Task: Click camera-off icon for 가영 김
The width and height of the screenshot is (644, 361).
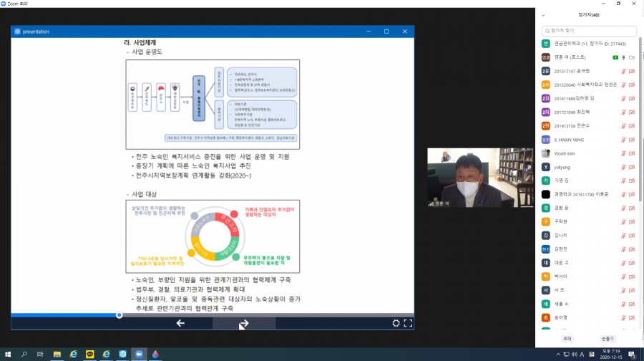Action: tap(632, 180)
